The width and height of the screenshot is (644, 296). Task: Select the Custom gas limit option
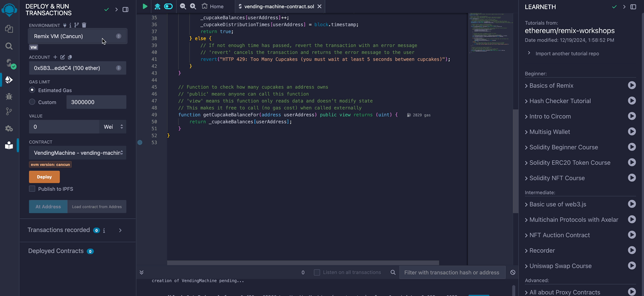(x=32, y=102)
